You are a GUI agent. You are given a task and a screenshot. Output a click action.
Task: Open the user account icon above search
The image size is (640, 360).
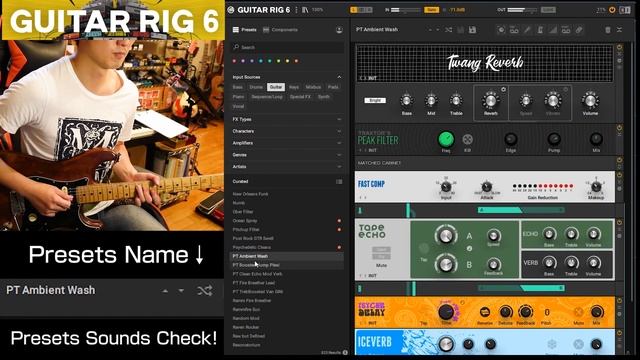pyautogui.click(x=339, y=30)
